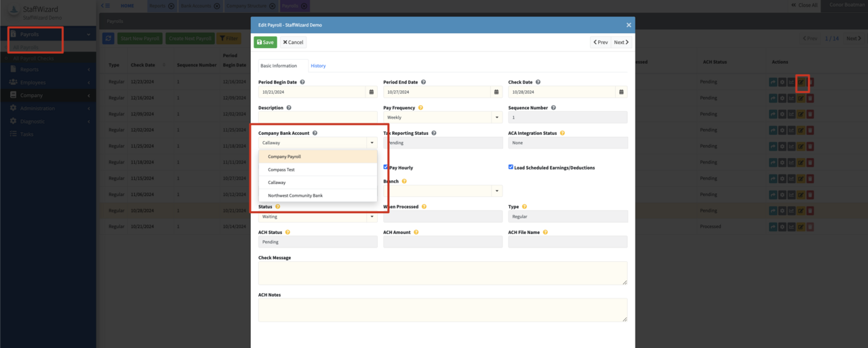Close the Edit Payroll dialog with X
The height and width of the screenshot is (348, 868).
(x=629, y=25)
